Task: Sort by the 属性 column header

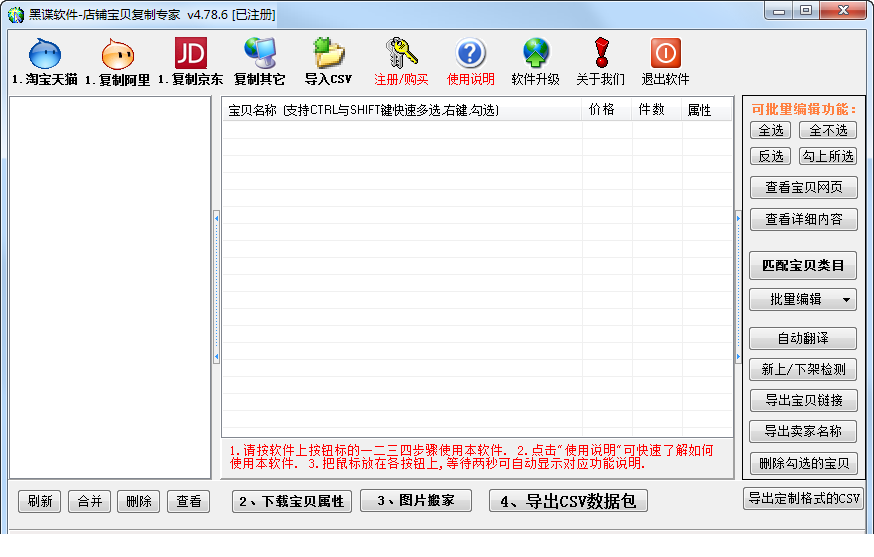Action: pos(707,110)
